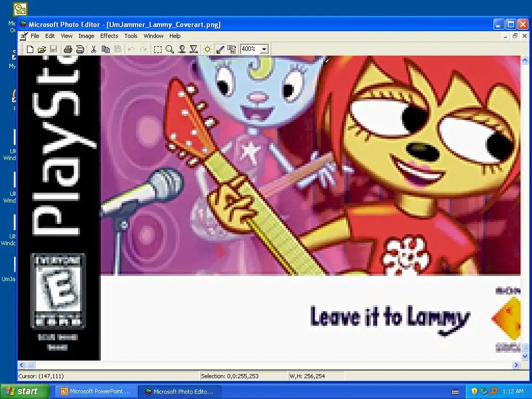Click the Cursor coordinates status text
532x399 pixels.
coord(41,376)
